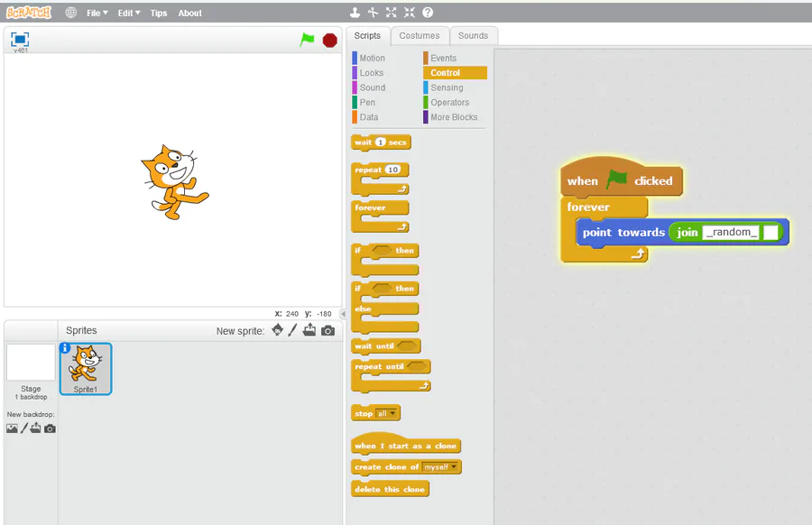812x525 pixels.
Task: Select the Duplicate stamp tool
Action: [355, 13]
